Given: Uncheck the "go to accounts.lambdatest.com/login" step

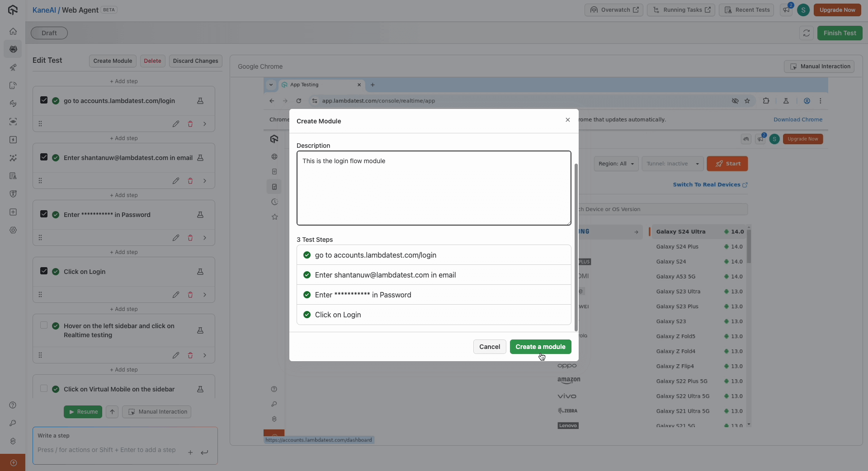Looking at the screenshot, I should tap(44, 100).
